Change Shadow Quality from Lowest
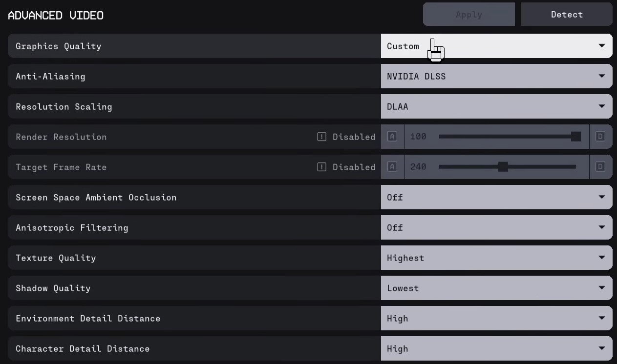The height and width of the screenshot is (364, 617). pyautogui.click(x=496, y=288)
